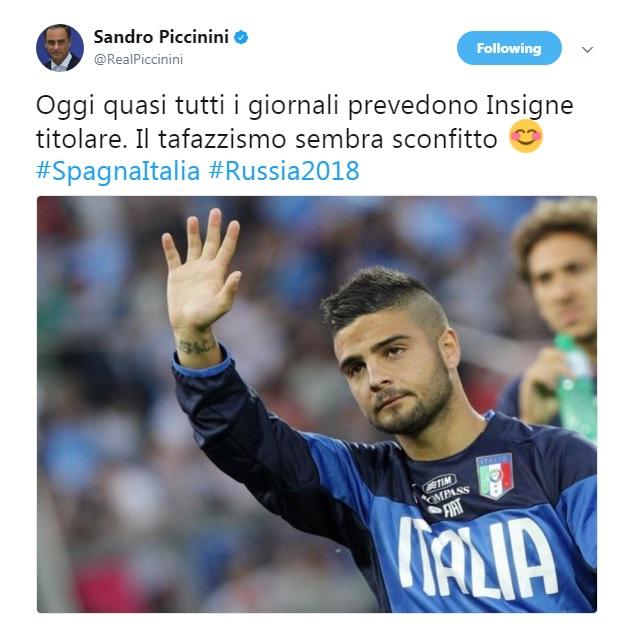631x620 pixels.
Task: Click the FIAT sponsor logo on shirt
Action: [x=445, y=509]
